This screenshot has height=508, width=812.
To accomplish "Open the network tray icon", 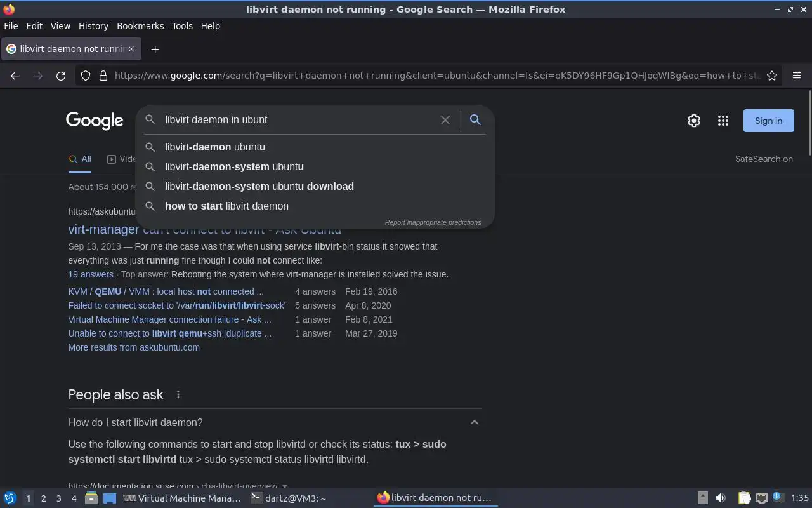I will click(x=762, y=498).
